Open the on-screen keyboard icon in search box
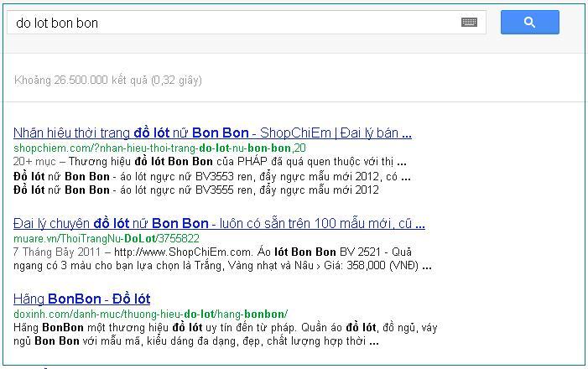Screen dimensions: 588x369 [469, 23]
